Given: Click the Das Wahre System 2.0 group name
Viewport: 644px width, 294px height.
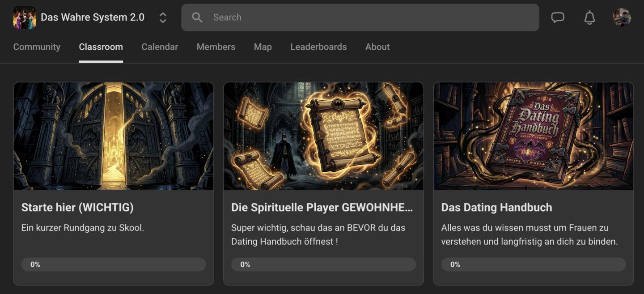Looking at the screenshot, I should point(93,17).
